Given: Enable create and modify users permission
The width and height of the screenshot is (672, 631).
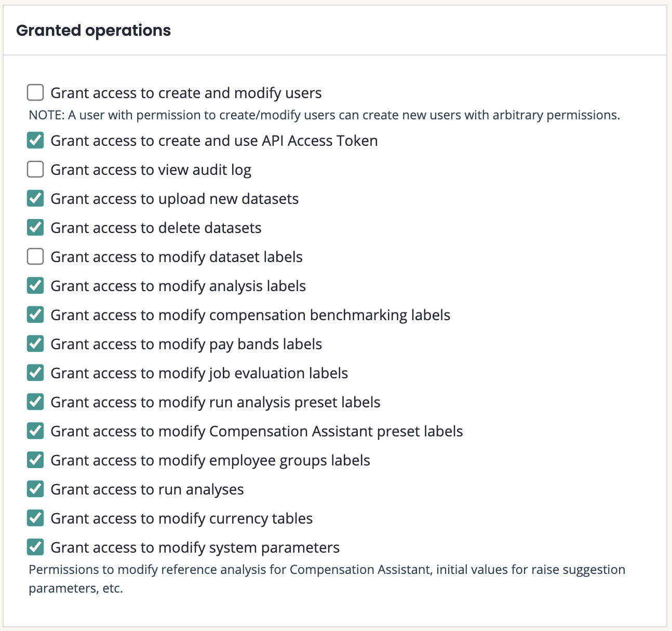Looking at the screenshot, I should coord(35,93).
